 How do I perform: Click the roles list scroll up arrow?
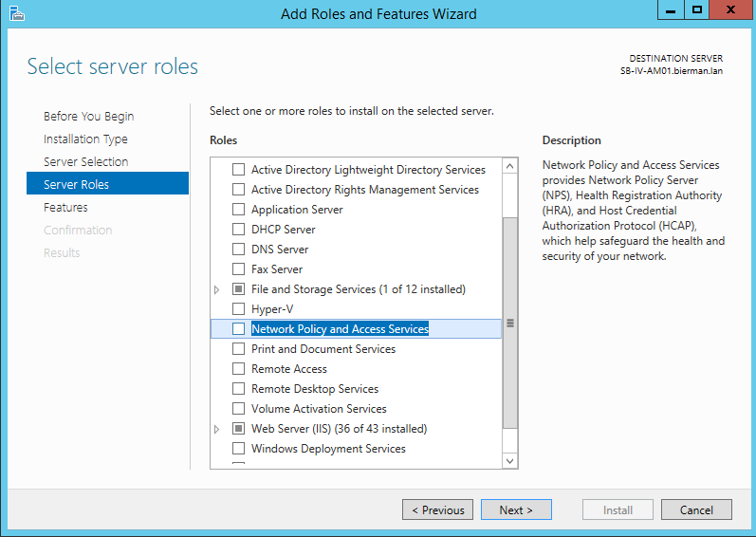509,167
